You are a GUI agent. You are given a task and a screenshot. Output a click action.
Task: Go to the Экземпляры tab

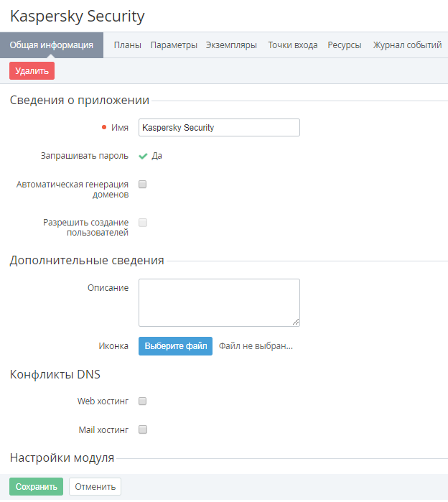click(231, 45)
